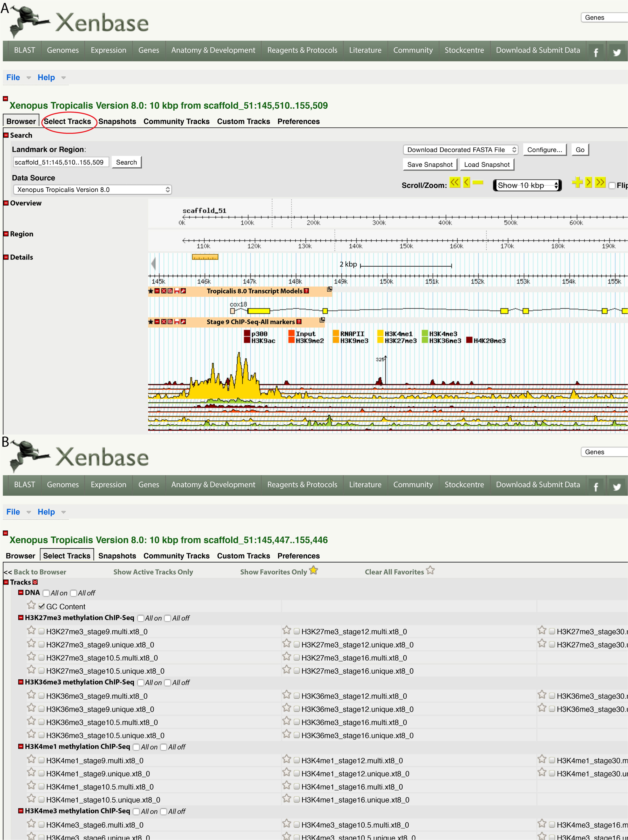Open Xenbase Twitter icon in lower navbar

coord(617,487)
